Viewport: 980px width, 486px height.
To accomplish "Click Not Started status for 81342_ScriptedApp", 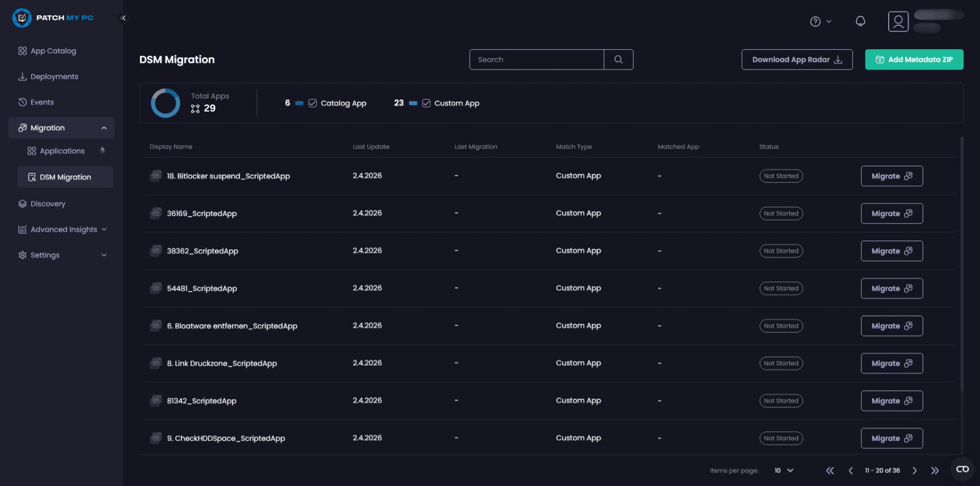I will pos(781,401).
